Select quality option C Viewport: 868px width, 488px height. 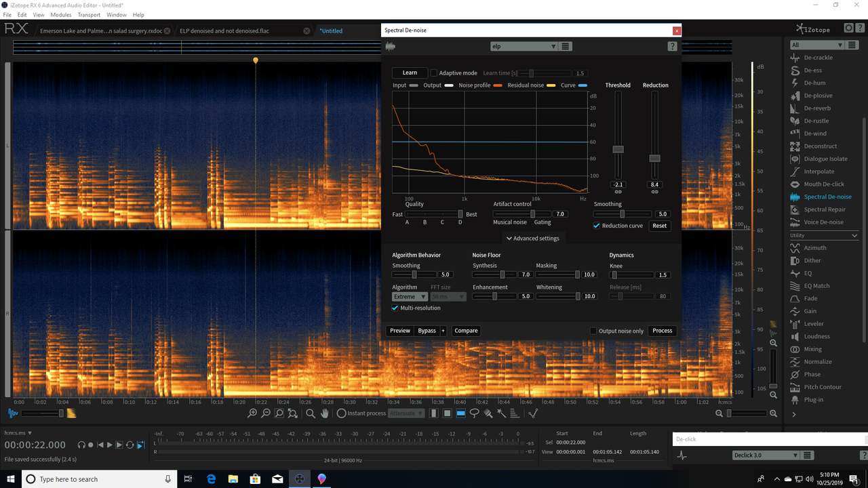pyautogui.click(x=442, y=222)
